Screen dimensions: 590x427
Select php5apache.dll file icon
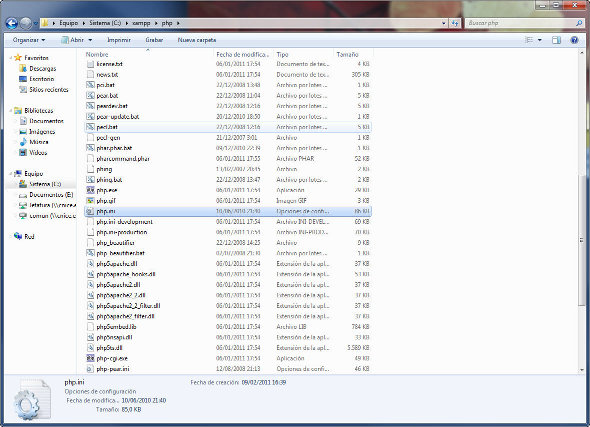pyautogui.click(x=90, y=264)
